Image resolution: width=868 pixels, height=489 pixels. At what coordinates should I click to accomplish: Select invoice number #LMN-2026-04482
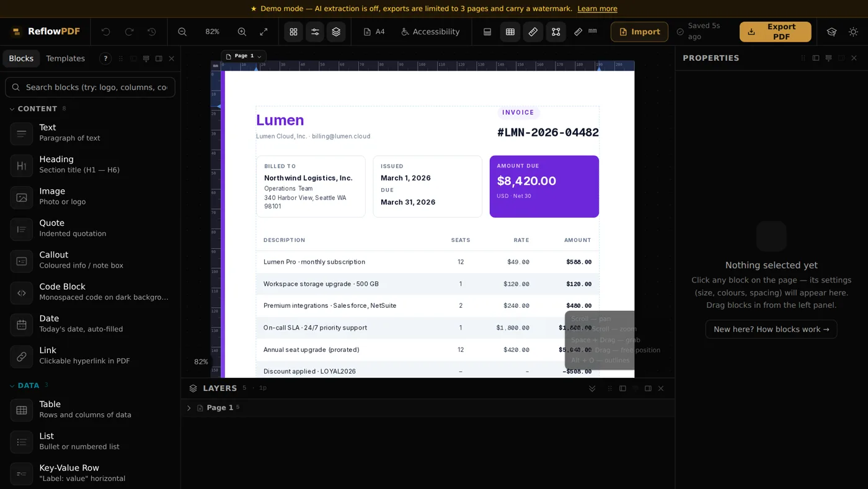pyautogui.click(x=548, y=132)
